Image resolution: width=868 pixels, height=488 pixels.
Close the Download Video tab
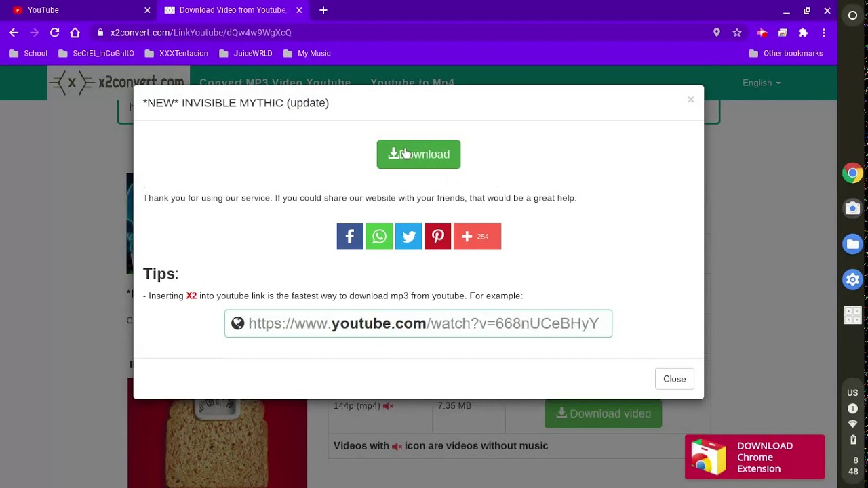point(299,10)
